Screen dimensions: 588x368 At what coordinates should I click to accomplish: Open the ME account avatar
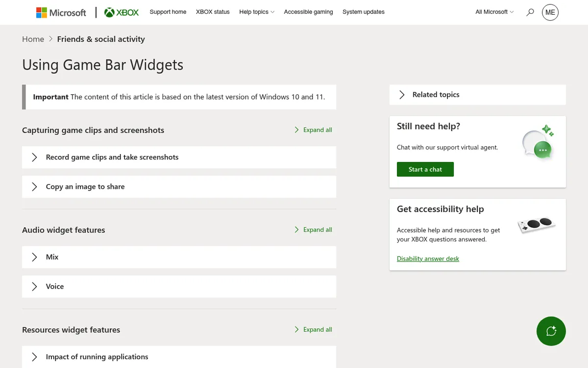[x=550, y=12]
